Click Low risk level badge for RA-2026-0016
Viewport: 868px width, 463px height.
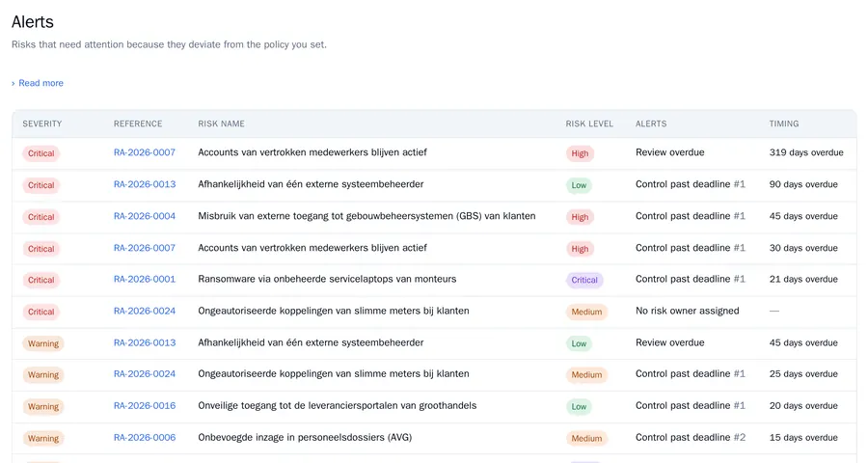pos(579,406)
